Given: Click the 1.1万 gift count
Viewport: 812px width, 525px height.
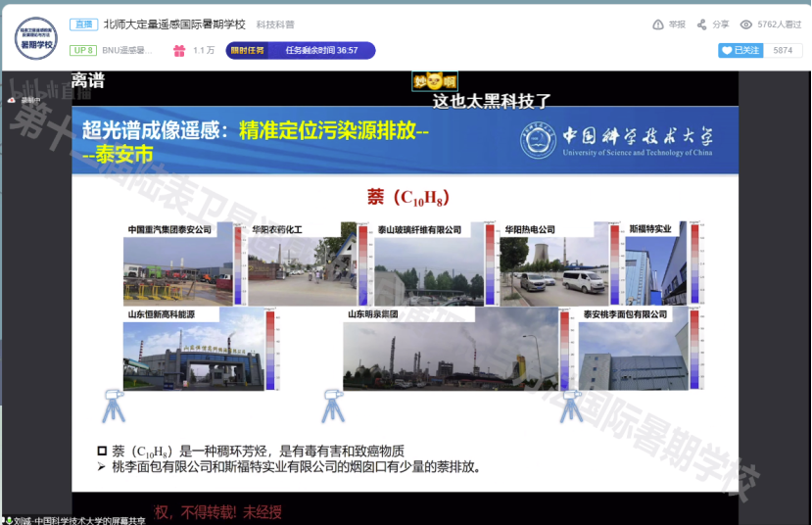Looking at the screenshot, I should (x=204, y=50).
